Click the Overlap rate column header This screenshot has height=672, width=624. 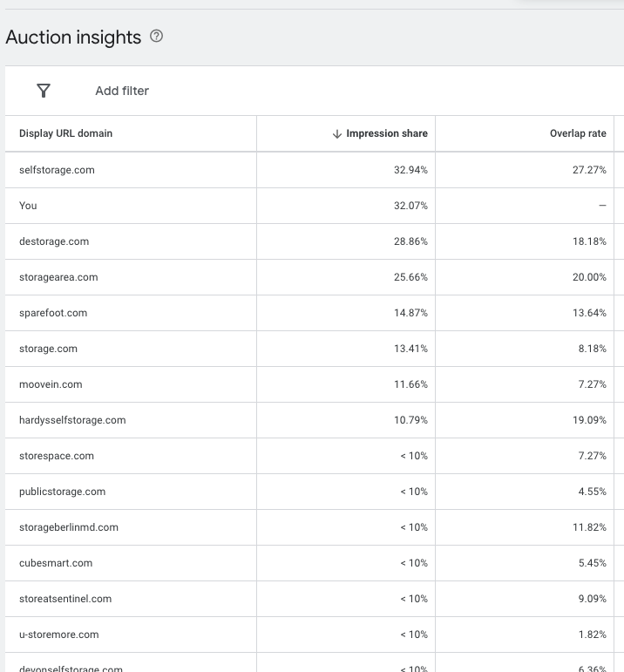(578, 133)
